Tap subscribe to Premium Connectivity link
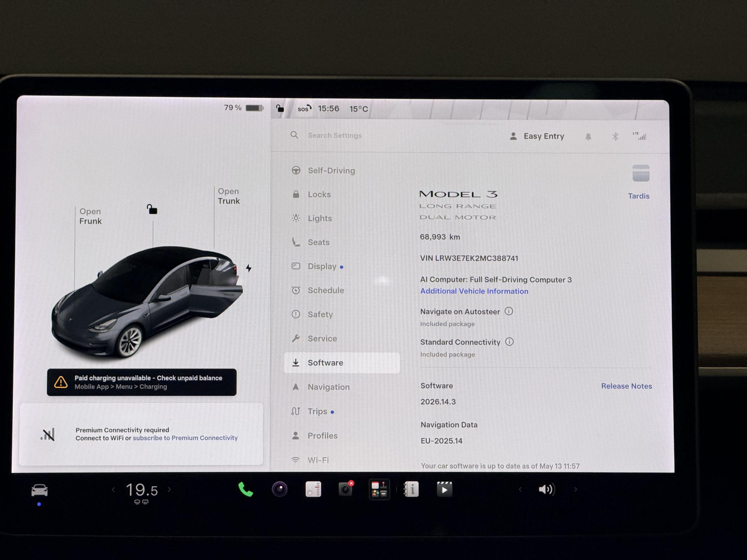Viewport: 747px width, 560px height. pyautogui.click(x=185, y=438)
